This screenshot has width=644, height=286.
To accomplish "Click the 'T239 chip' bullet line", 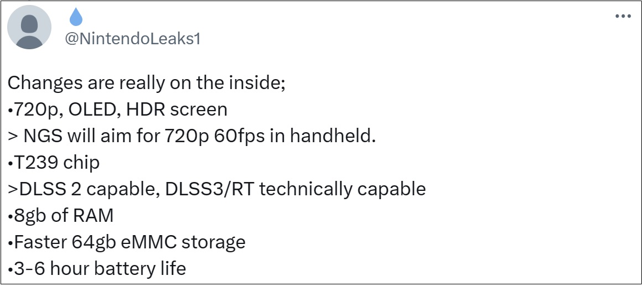I will click(54, 163).
